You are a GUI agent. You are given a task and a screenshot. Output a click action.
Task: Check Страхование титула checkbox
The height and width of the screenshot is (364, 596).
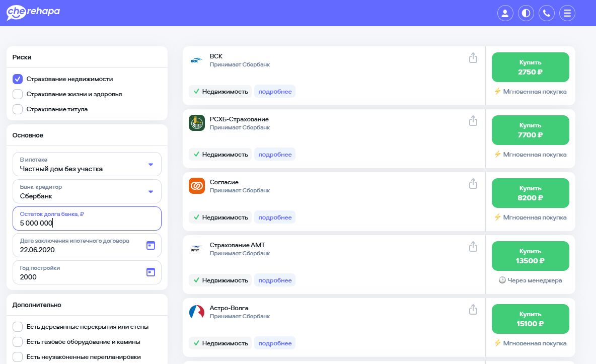[x=18, y=109]
